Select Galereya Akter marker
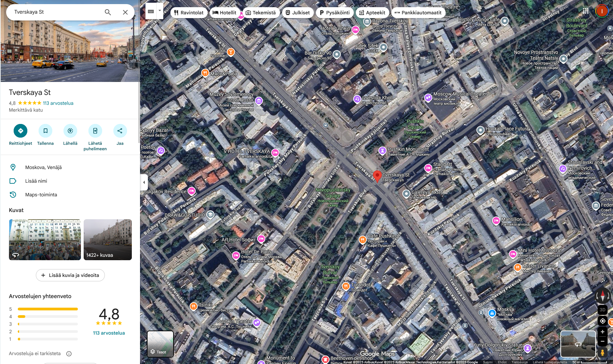Image resolution: width=613 pixels, height=364 pixels. pyautogui.click(x=406, y=194)
